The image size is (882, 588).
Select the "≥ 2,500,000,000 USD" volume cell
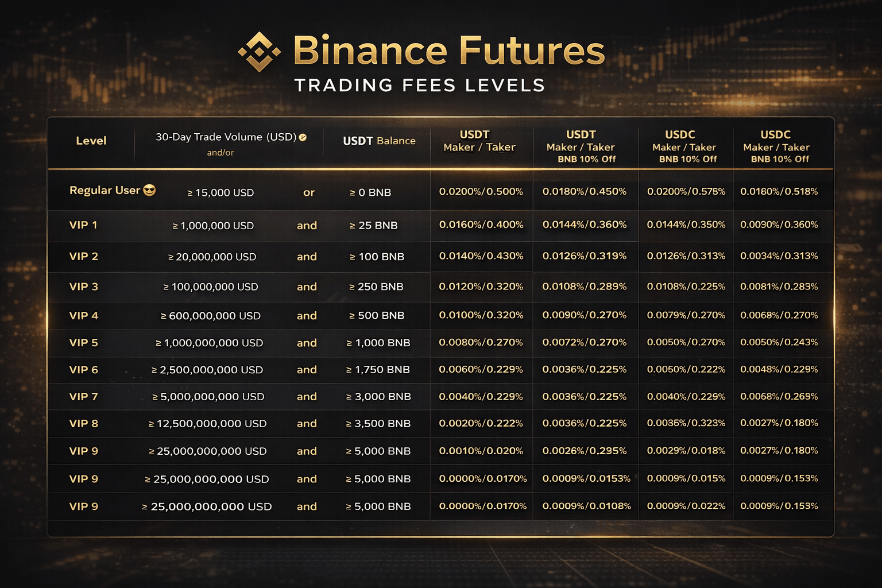207,370
